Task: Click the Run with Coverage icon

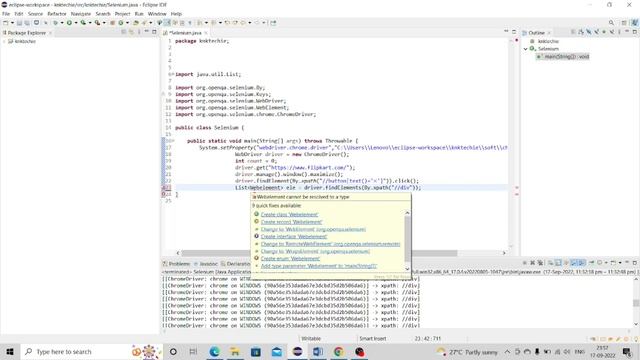Action: tap(83, 23)
